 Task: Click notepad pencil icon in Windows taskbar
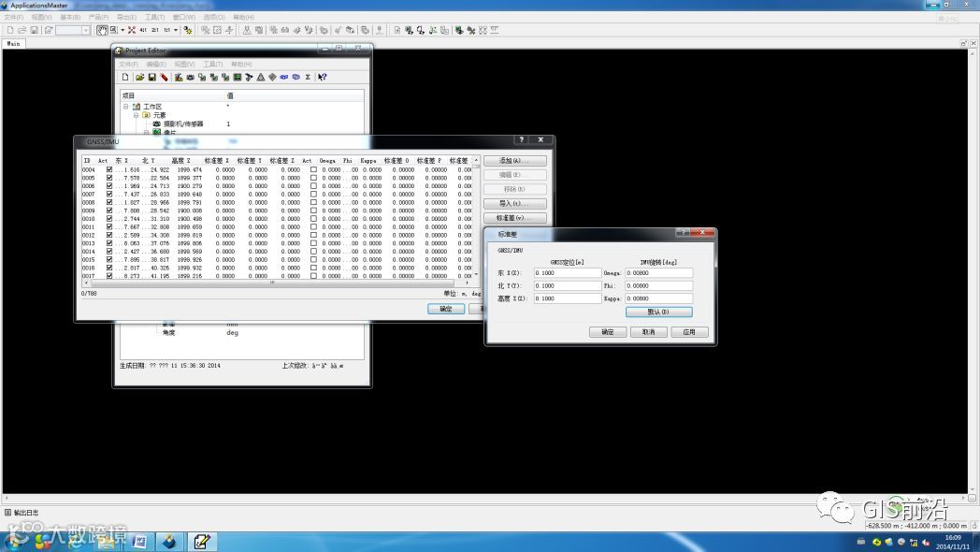(x=201, y=542)
